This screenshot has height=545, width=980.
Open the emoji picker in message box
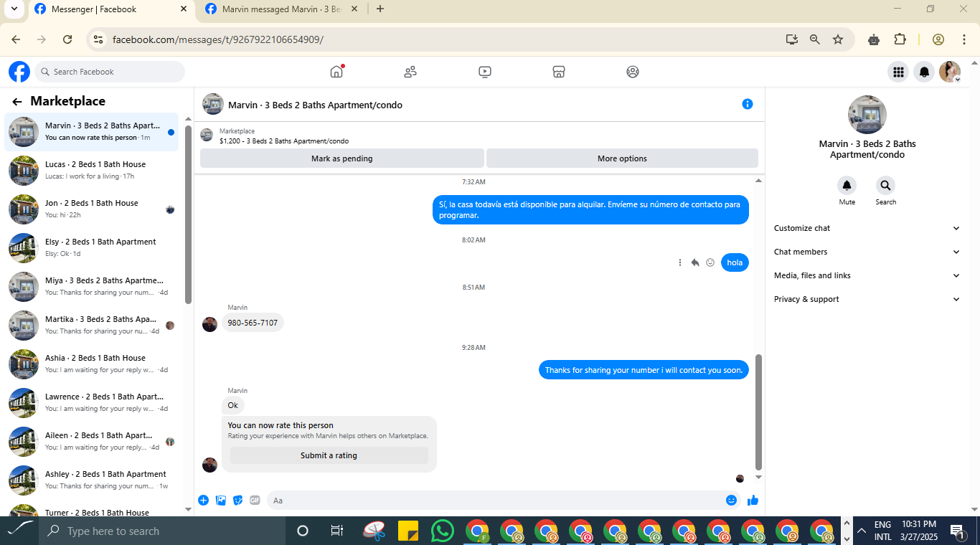coord(731,501)
